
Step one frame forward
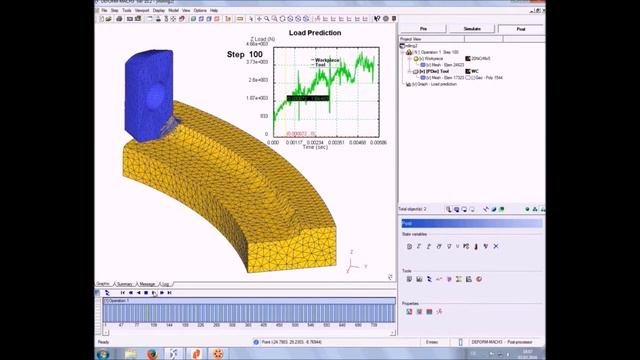click(x=162, y=293)
